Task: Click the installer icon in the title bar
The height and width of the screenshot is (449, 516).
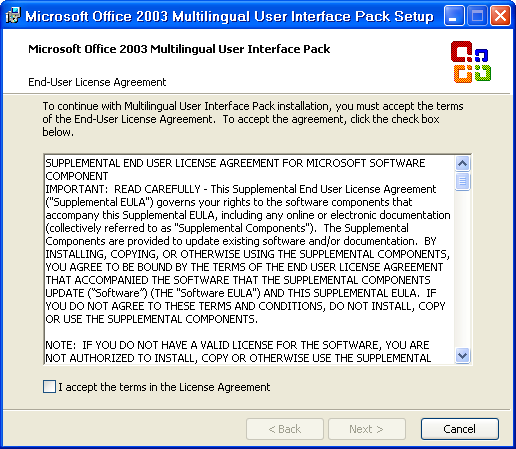Action: click(13, 15)
